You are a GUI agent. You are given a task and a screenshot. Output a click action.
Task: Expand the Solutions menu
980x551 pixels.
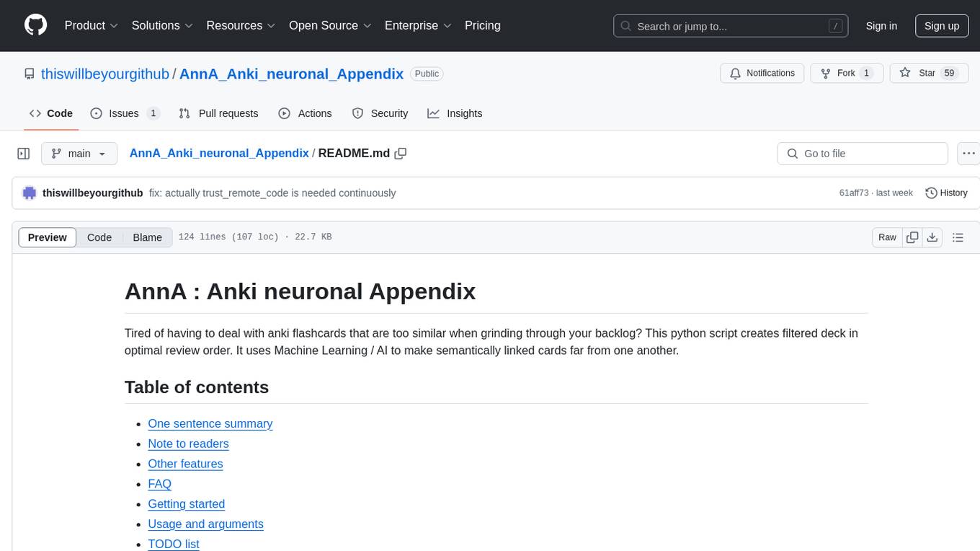pyautogui.click(x=162, y=25)
